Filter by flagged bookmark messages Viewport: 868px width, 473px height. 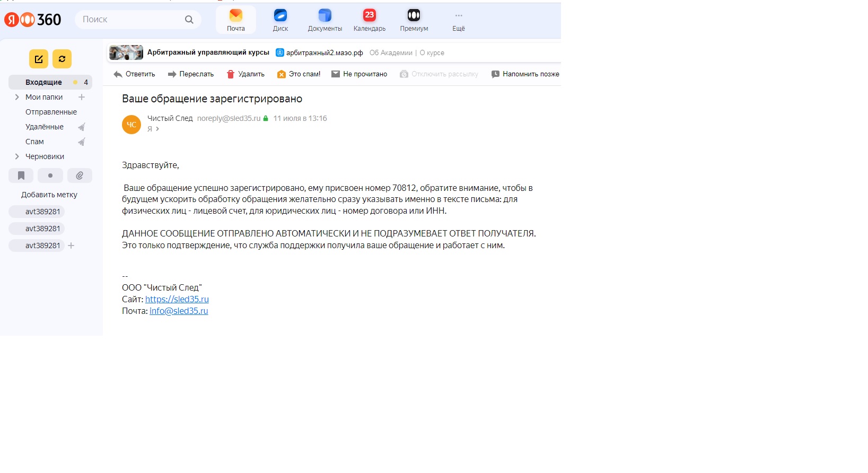(x=21, y=176)
